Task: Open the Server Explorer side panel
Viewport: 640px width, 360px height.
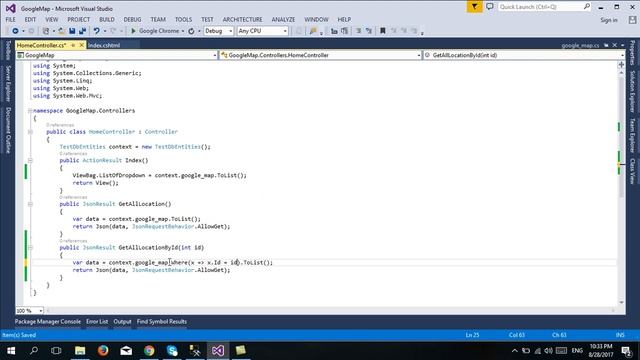Action: click(8, 84)
